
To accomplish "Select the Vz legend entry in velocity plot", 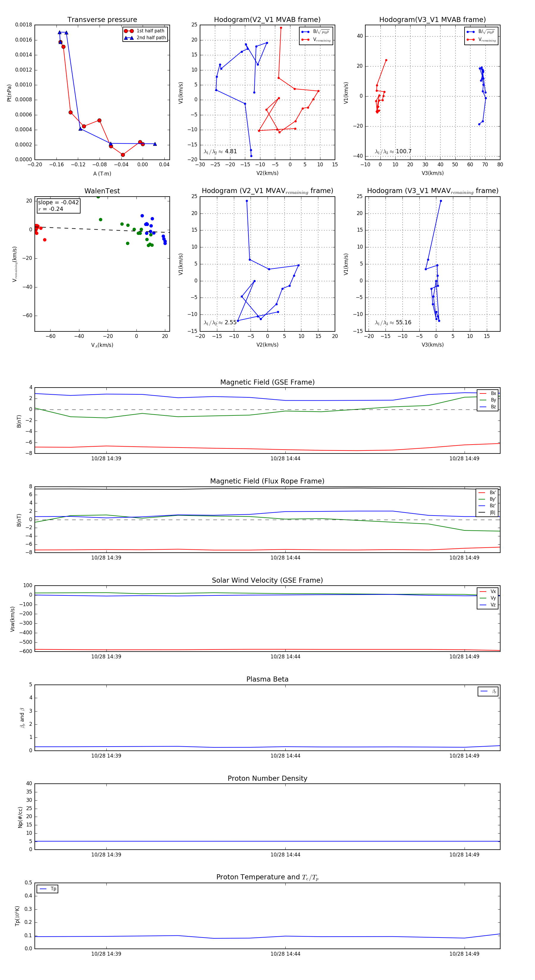I will click(x=488, y=605).
